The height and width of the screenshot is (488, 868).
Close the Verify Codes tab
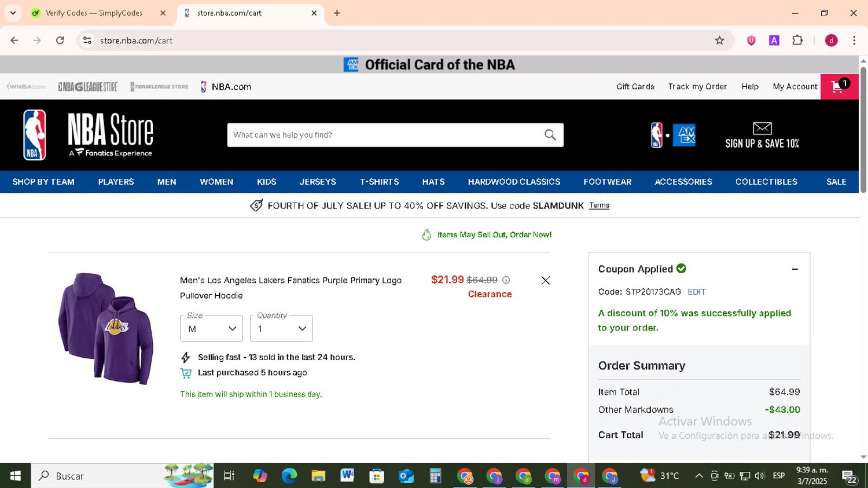pyautogui.click(x=163, y=13)
